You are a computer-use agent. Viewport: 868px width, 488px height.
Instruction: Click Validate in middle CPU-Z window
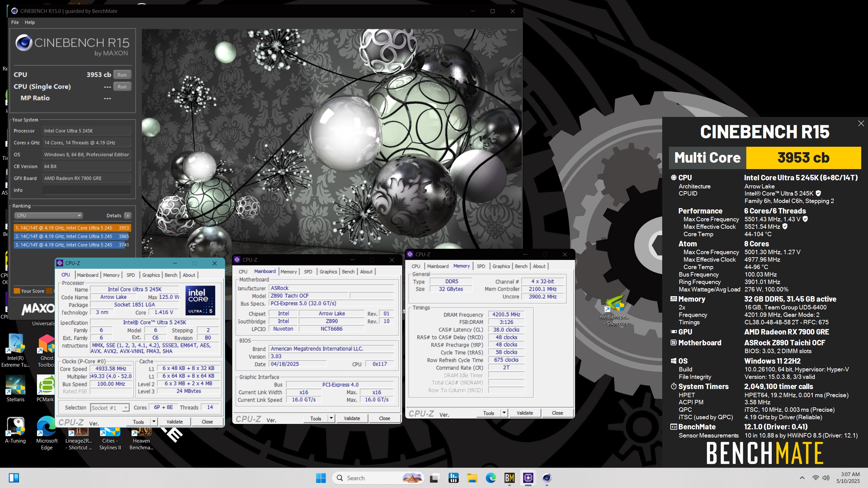click(x=352, y=418)
